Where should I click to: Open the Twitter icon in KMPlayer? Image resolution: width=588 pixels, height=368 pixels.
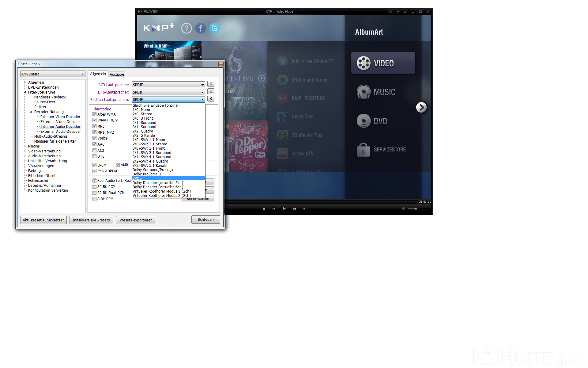(x=214, y=28)
